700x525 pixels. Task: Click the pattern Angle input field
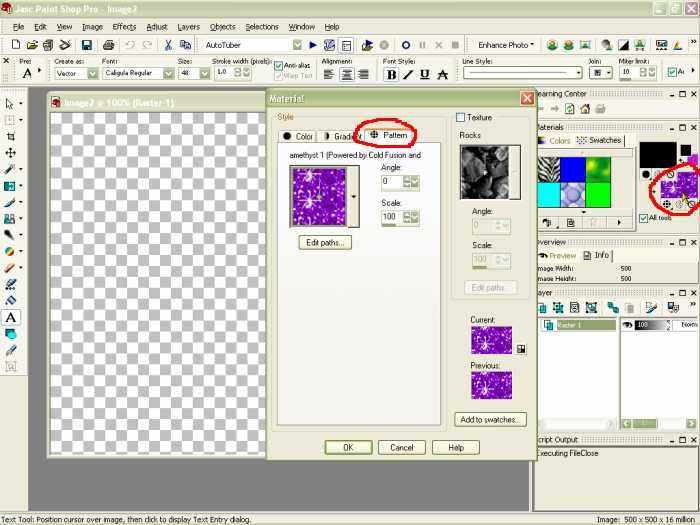[x=392, y=182]
